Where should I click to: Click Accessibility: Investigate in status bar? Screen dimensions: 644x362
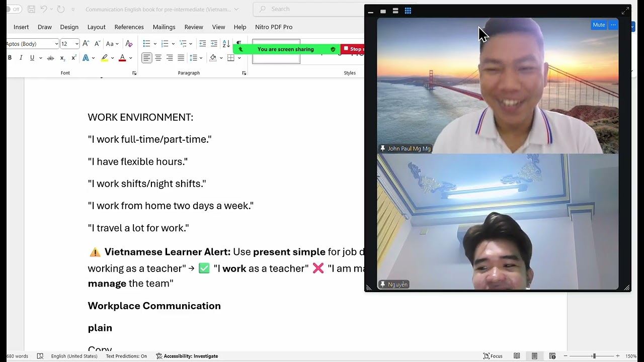pos(187,356)
